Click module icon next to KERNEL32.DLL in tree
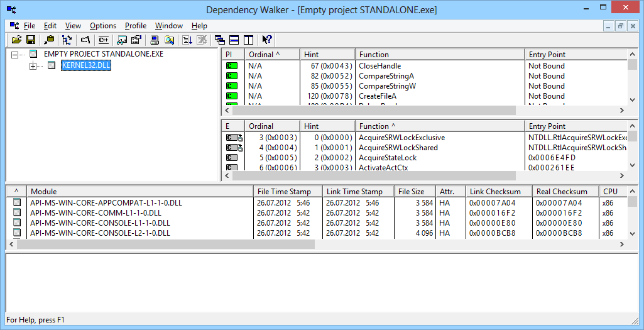Screen dimensions: 644x330 tap(52, 65)
